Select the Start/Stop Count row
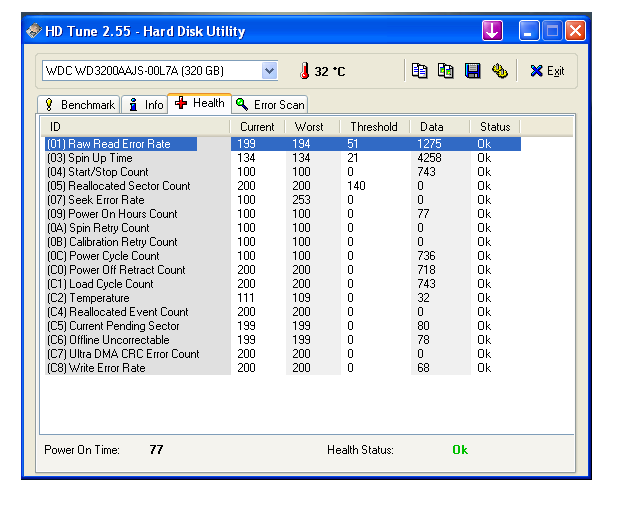Image resolution: width=640 pixels, height=512 pixels. pyautogui.click(x=283, y=172)
